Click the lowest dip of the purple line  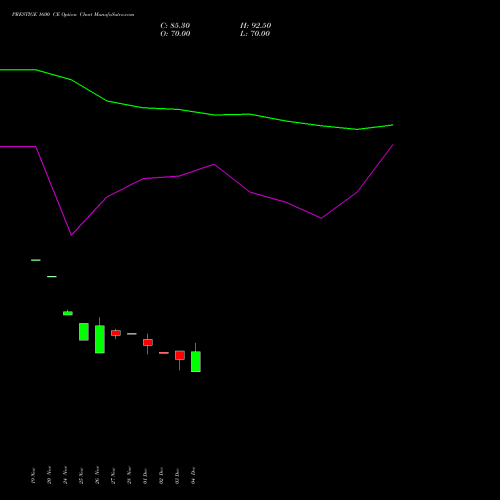pos(71,235)
